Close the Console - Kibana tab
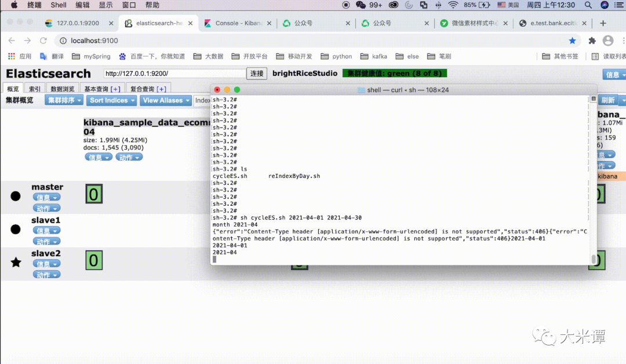 (x=269, y=23)
